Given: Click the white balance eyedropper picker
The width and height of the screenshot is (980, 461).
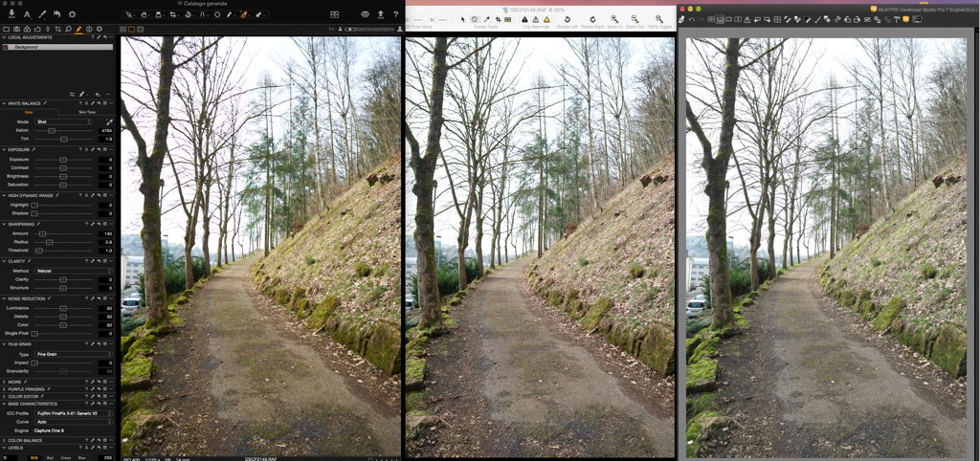Looking at the screenshot, I should pyautogui.click(x=109, y=122).
